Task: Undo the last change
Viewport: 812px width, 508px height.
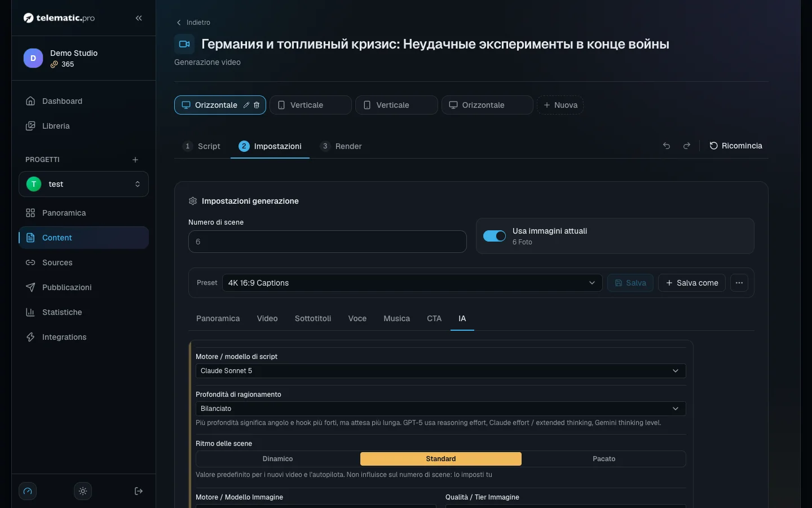Action: click(667, 146)
